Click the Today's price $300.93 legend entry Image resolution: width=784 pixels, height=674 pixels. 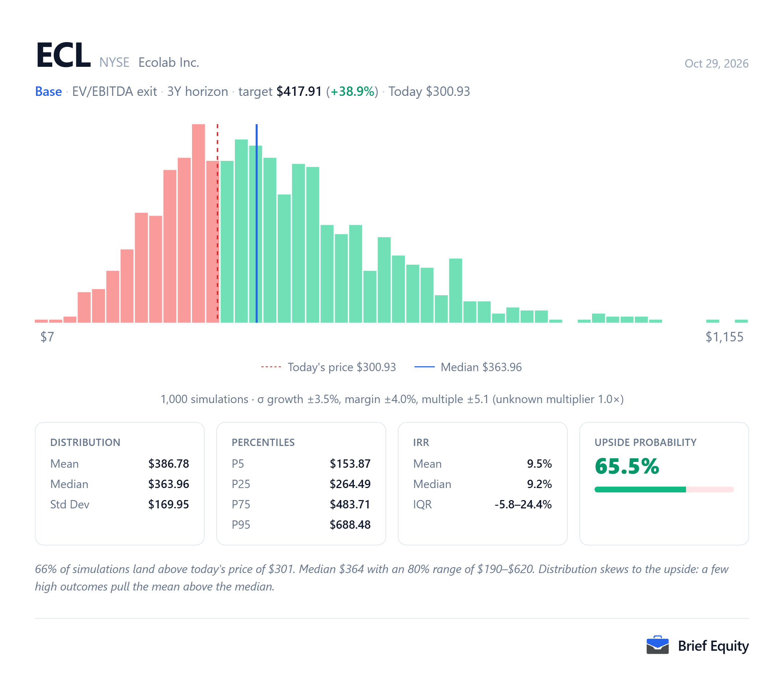[x=328, y=367]
